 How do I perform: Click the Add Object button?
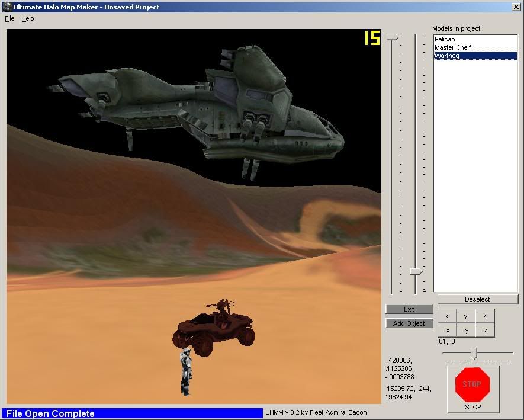click(x=409, y=323)
